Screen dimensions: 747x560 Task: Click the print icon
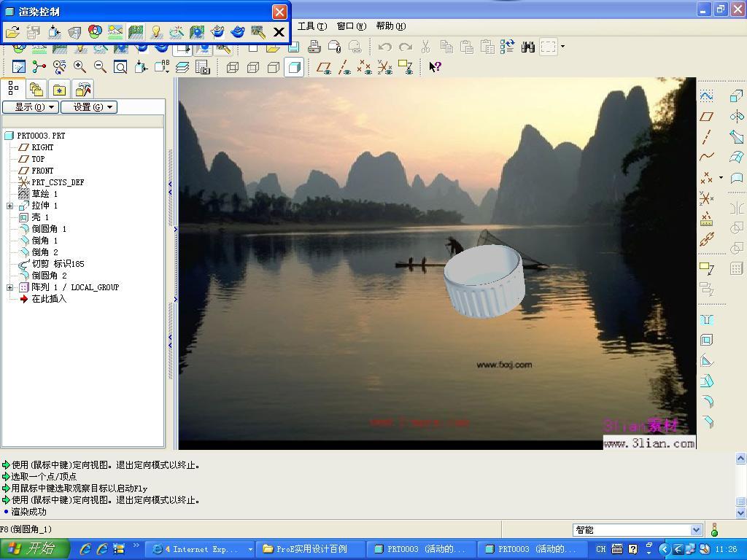pos(314,47)
